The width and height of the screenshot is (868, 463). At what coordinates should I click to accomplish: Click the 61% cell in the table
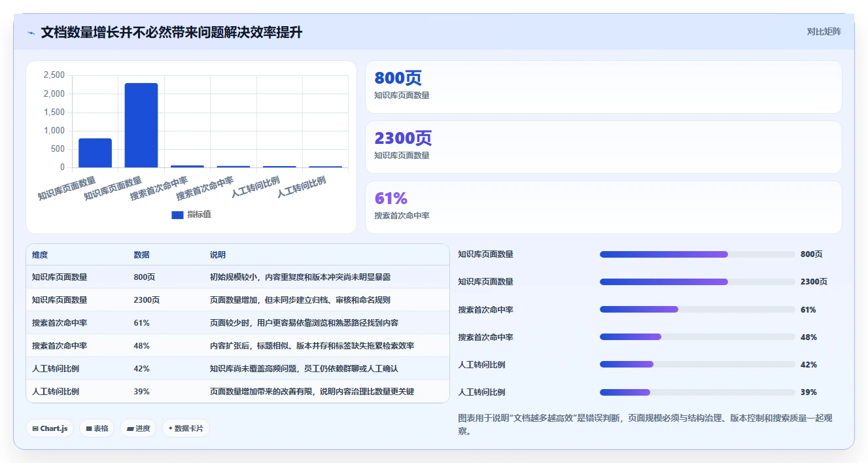[x=141, y=323]
